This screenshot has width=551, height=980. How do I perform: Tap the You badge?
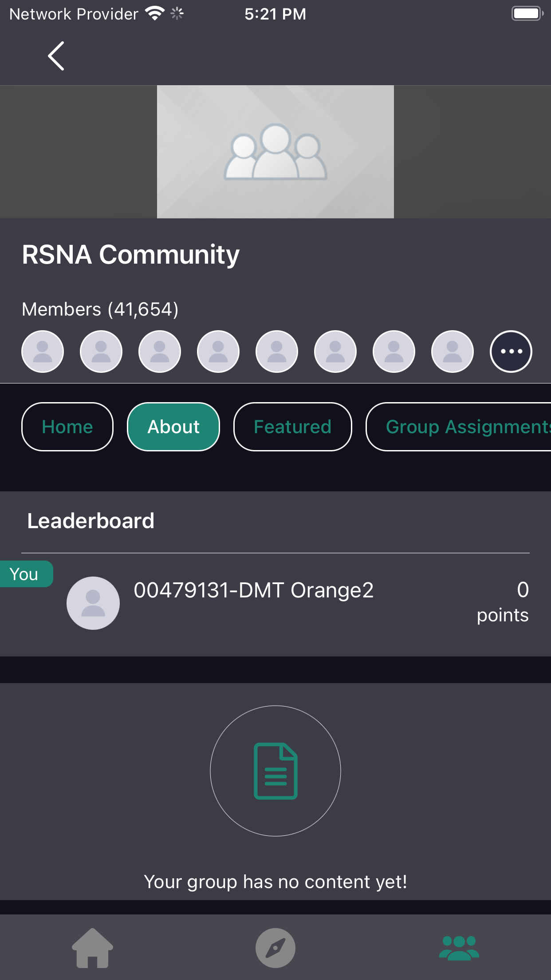pos(26,574)
